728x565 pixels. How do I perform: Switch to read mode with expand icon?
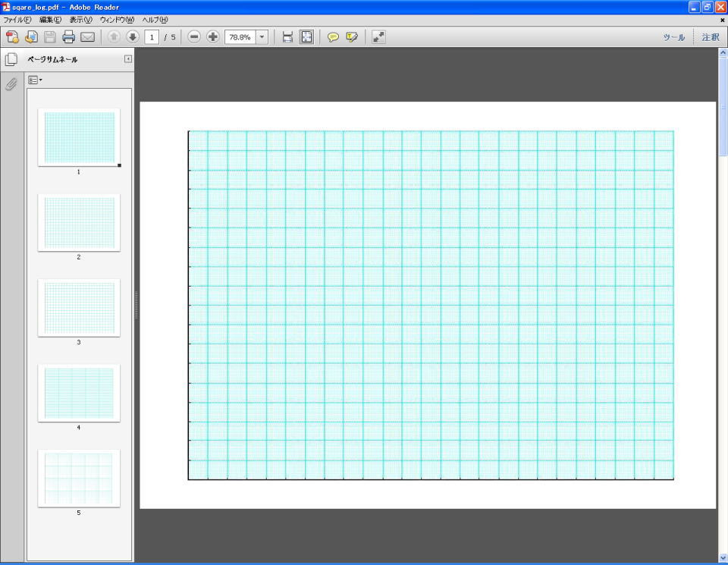(378, 37)
